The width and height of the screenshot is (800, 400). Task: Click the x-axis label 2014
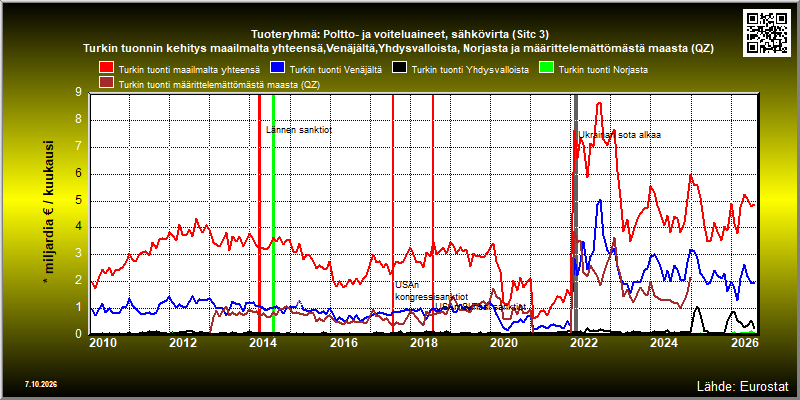click(x=264, y=342)
